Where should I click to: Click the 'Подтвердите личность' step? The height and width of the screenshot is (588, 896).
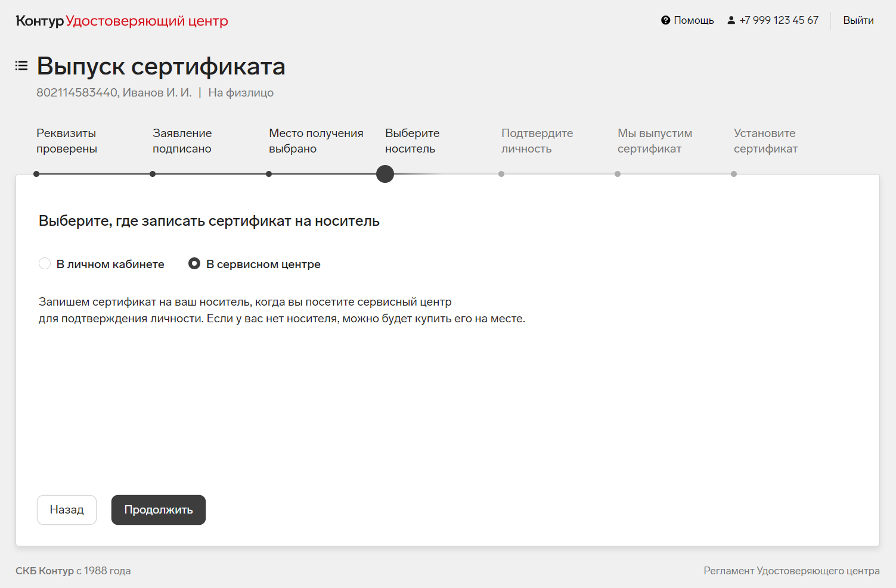click(537, 141)
